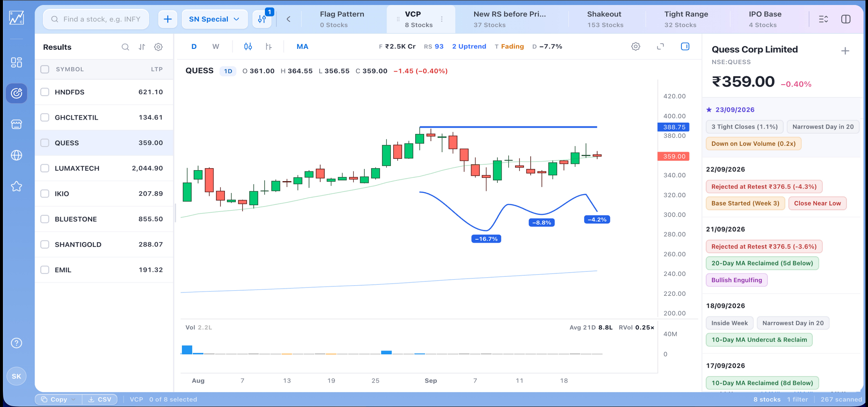Switch to the Flag Pattern tab
The image size is (868, 407).
coord(342,19)
